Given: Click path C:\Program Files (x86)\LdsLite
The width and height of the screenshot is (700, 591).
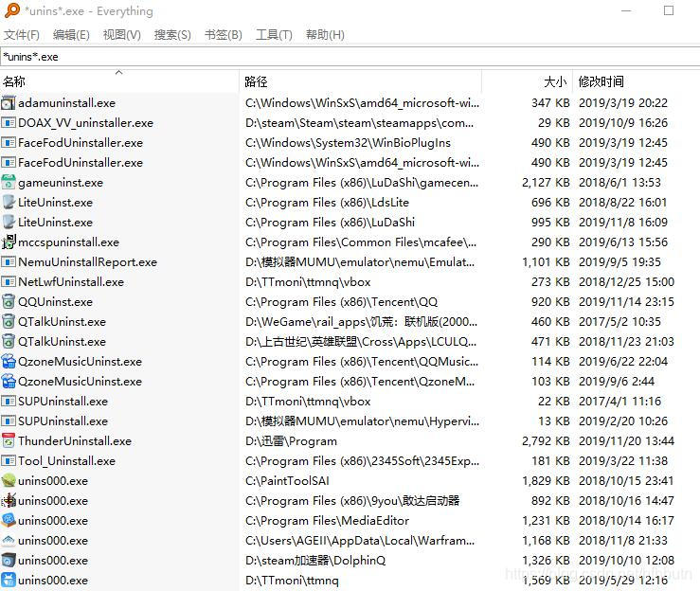Looking at the screenshot, I should click(x=327, y=202).
